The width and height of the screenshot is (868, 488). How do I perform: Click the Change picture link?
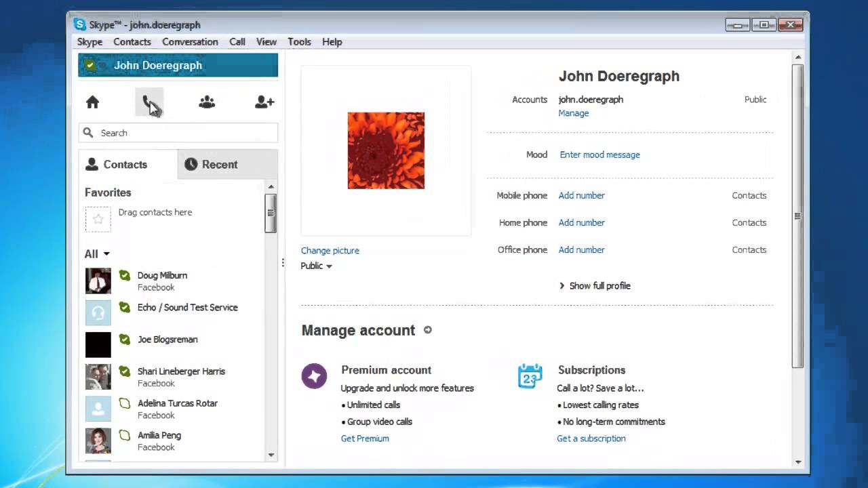click(x=330, y=251)
